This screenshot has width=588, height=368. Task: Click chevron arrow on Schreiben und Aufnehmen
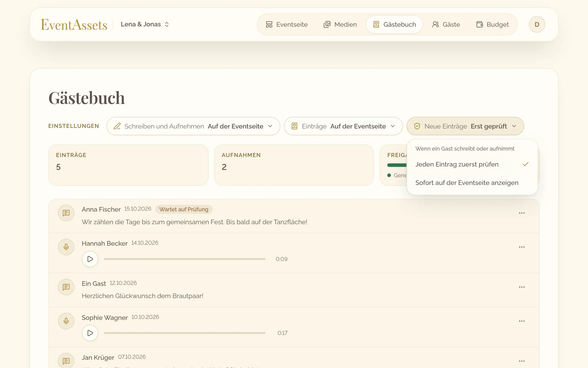[270, 126]
